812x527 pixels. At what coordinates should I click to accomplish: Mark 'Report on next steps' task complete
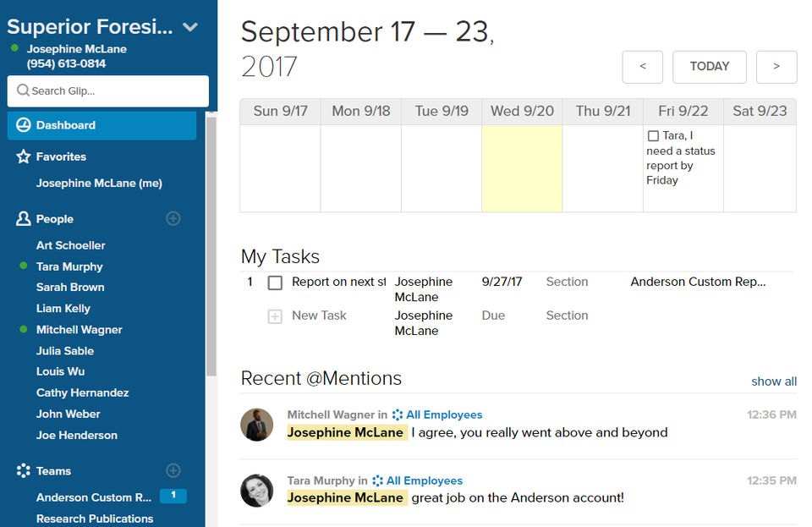[275, 283]
